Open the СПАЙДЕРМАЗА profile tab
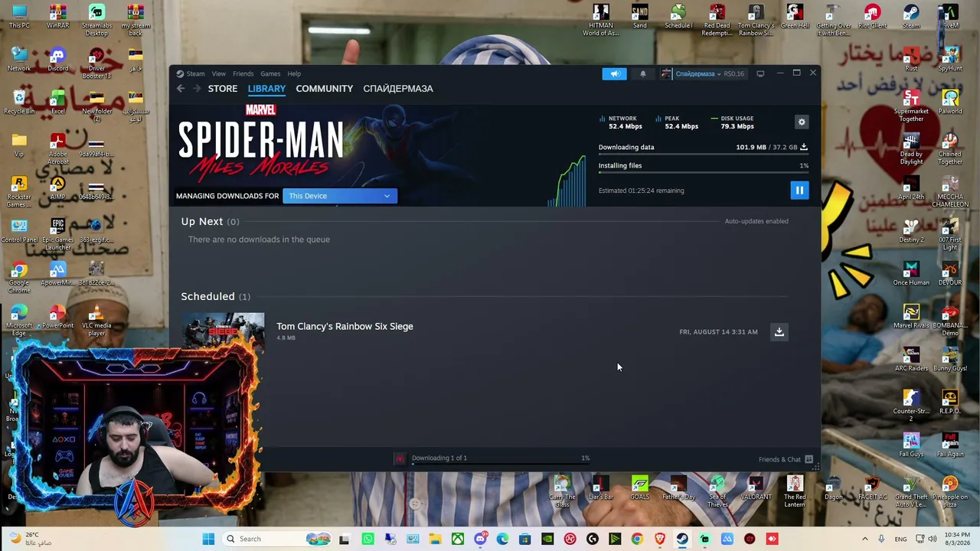 (398, 88)
